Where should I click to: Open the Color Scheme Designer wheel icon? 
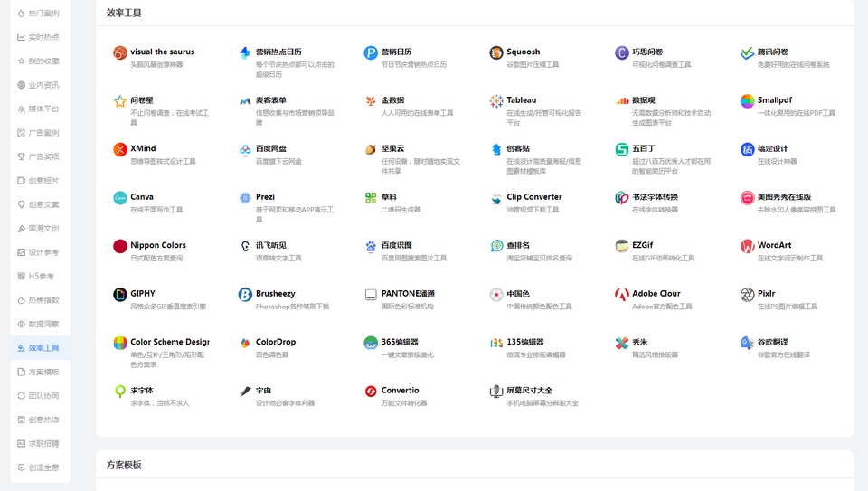pyautogui.click(x=120, y=343)
